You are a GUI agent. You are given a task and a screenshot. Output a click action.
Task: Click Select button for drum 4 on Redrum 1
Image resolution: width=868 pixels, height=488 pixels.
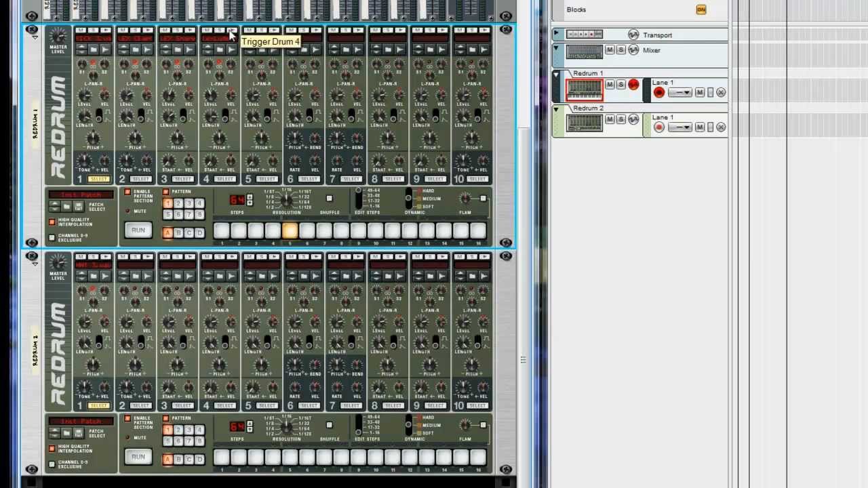(225, 179)
